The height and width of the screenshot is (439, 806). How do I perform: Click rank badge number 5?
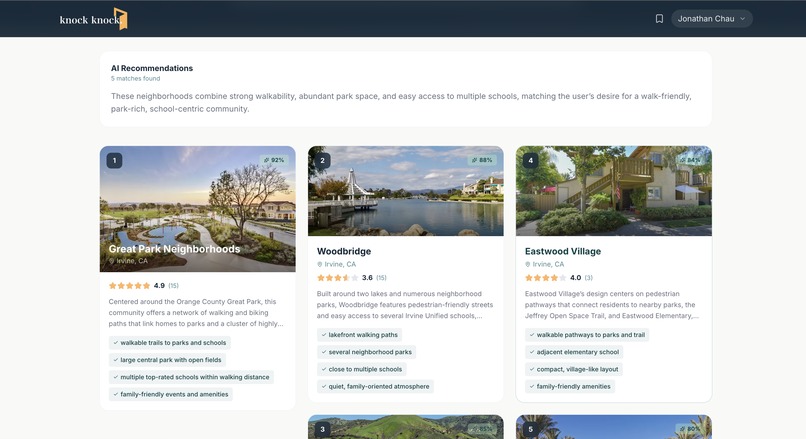[x=530, y=429]
